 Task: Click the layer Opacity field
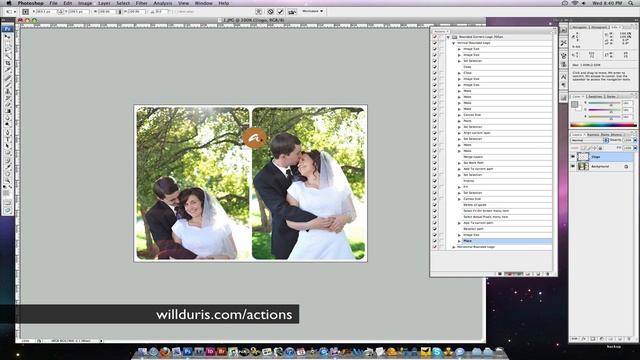pyautogui.click(x=627, y=140)
